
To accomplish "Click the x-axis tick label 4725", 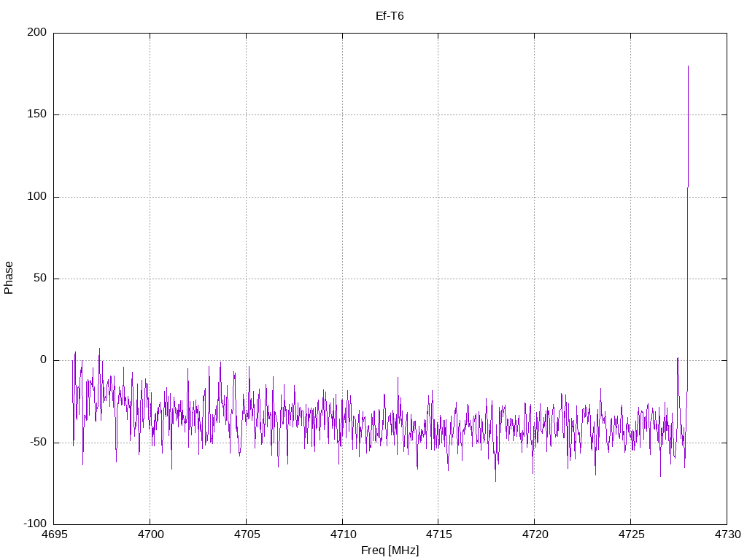I will click(x=631, y=534).
